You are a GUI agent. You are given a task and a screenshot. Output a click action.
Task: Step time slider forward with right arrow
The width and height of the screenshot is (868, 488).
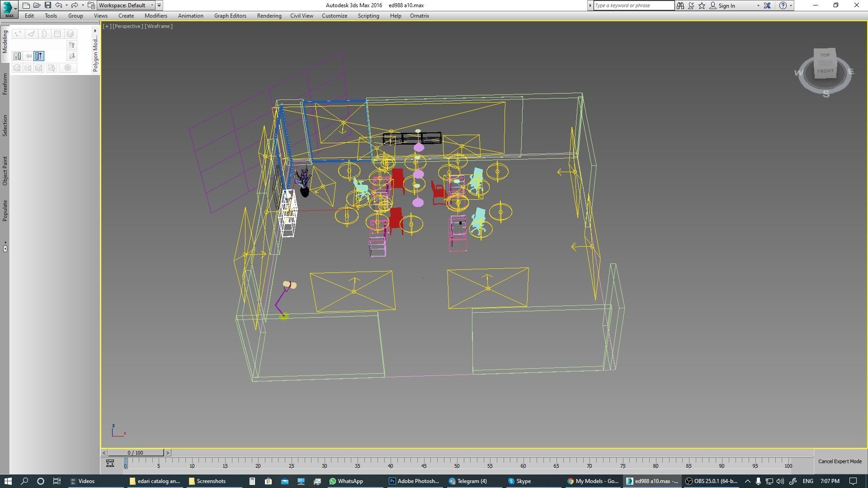167,453
